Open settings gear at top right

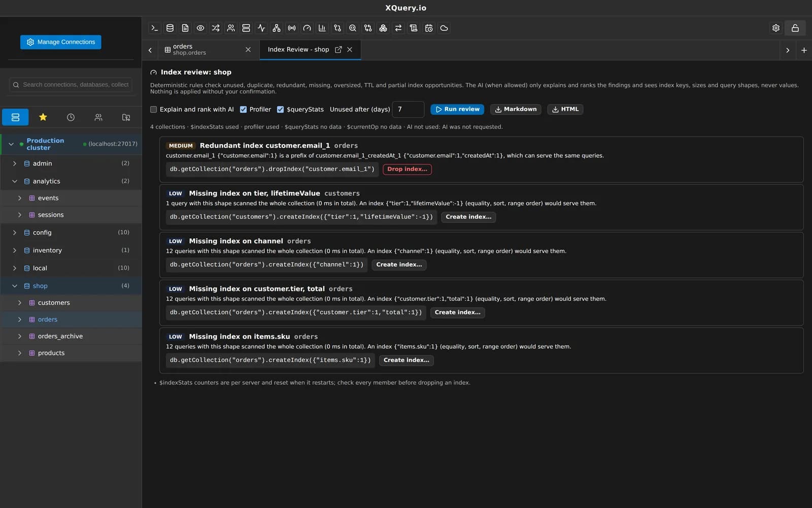pyautogui.click(x=776, y=28)
